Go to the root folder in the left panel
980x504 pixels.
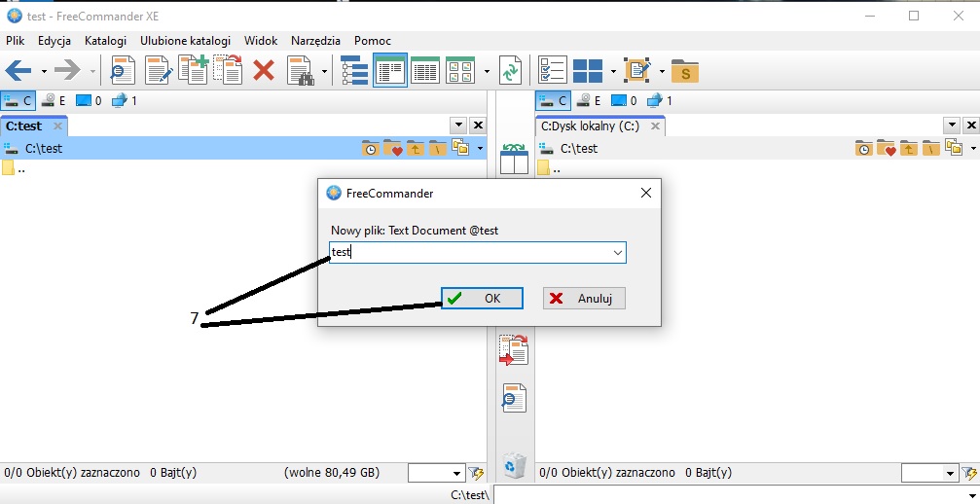point(438,149)
